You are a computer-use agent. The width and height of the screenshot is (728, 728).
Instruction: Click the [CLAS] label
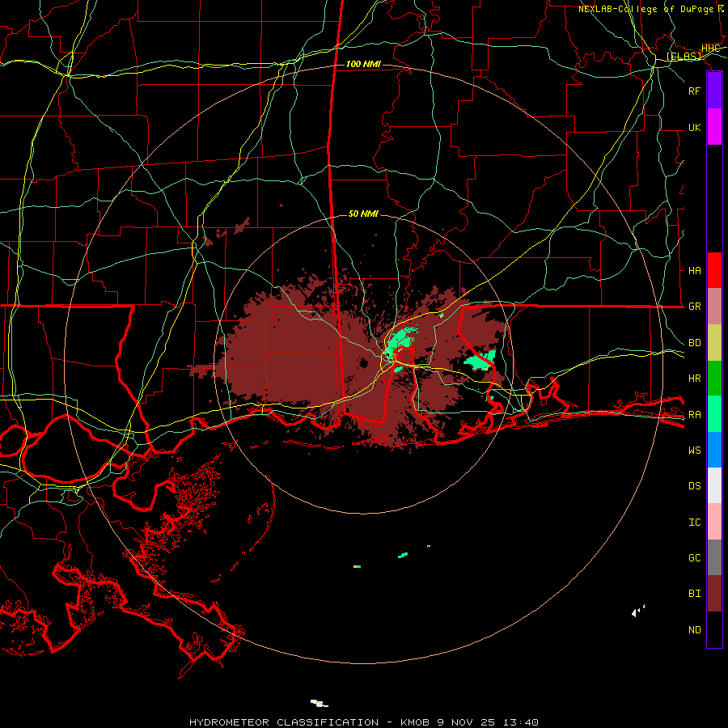(x=684, y=57)
